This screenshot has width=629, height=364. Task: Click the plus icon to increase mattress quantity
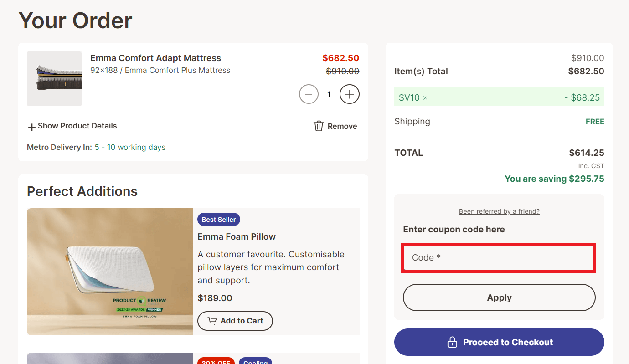(x=349, y=94)
